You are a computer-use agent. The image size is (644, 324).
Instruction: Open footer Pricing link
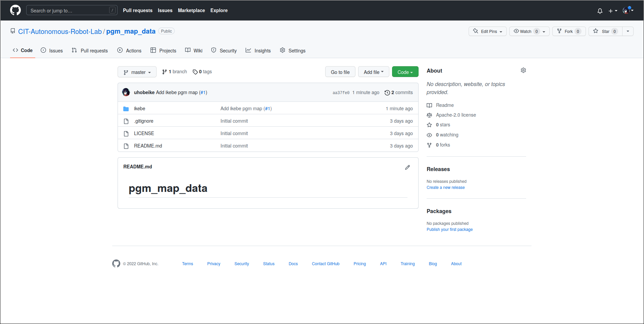coord(360,264)
